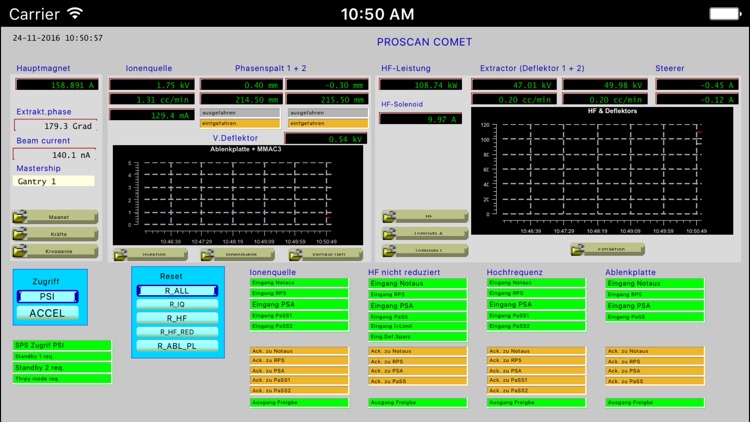Click Ausgang Freigabe under Ionenquelle
This screenshot has width=750, height=422.
coord(299,403)
